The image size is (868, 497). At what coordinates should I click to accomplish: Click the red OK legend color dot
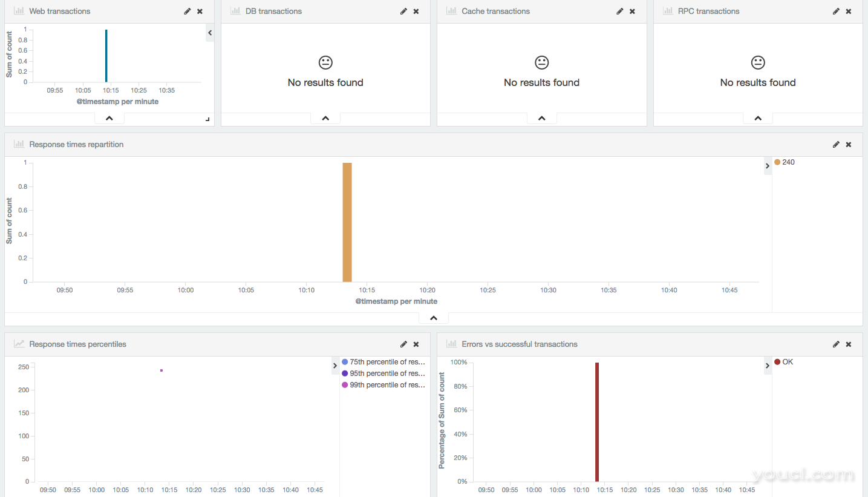coord(777,362)
